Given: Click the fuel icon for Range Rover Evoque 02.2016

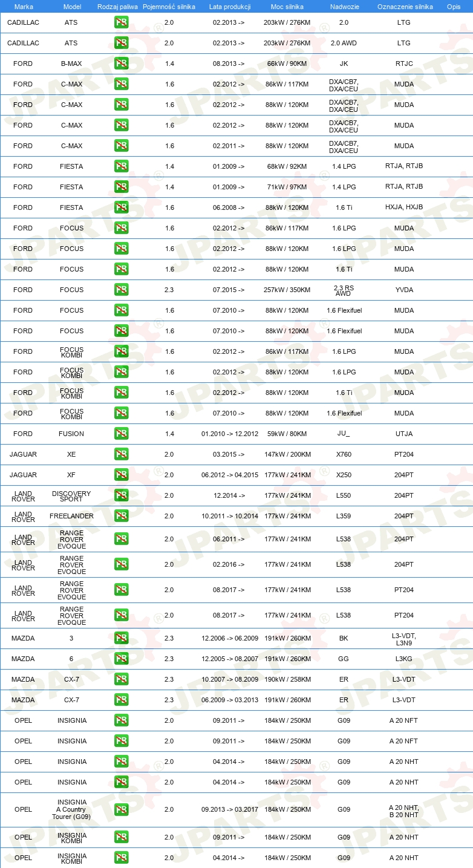Looking at the screenshot, I should pos(121,564).
